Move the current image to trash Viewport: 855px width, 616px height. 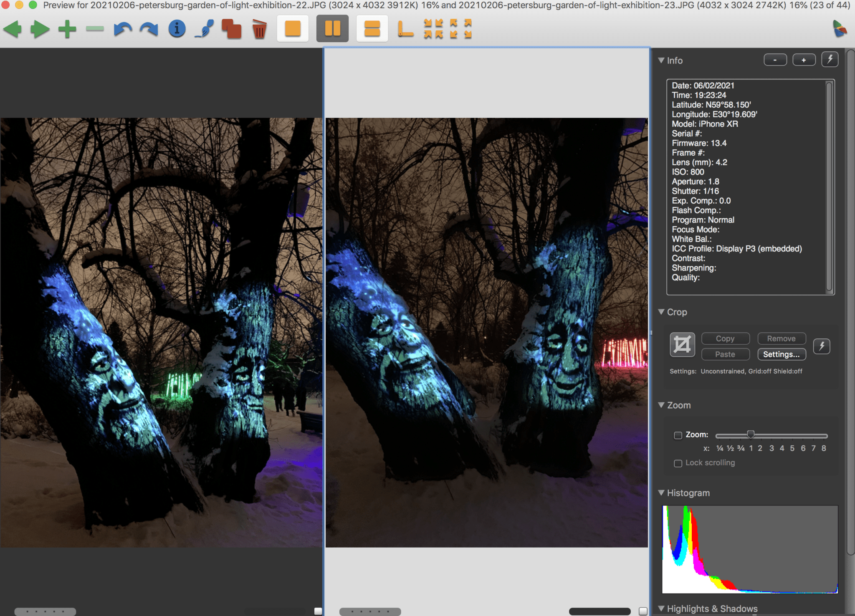(x=259, y=28)
